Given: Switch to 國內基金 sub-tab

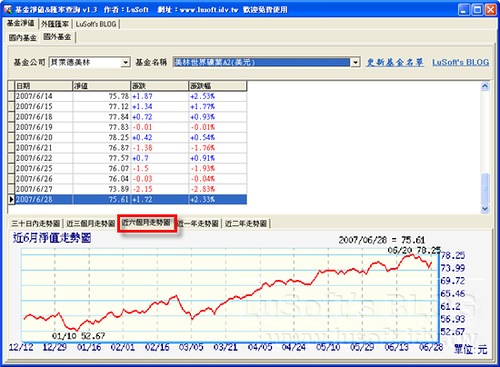Looking at the screenshot, I should (x=23, y=38).
